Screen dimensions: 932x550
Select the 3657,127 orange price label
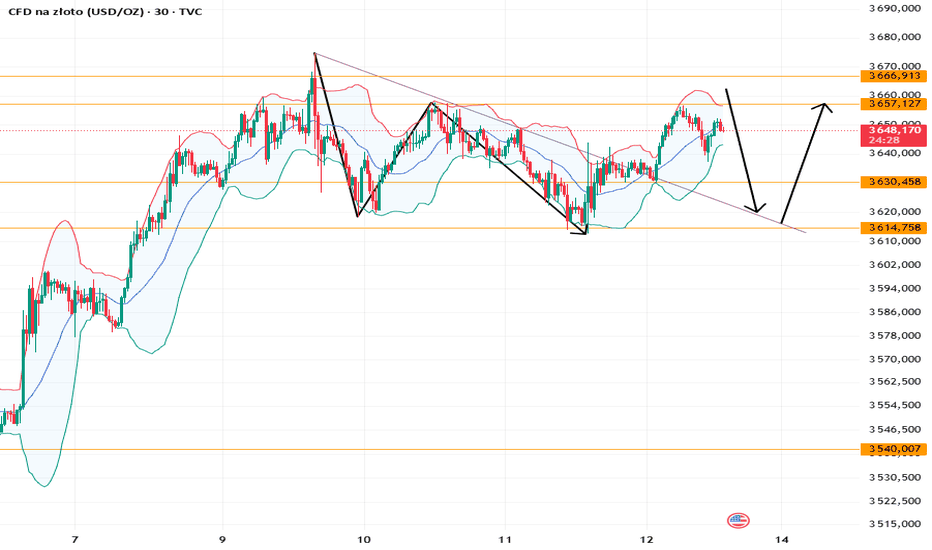[893, 104]
